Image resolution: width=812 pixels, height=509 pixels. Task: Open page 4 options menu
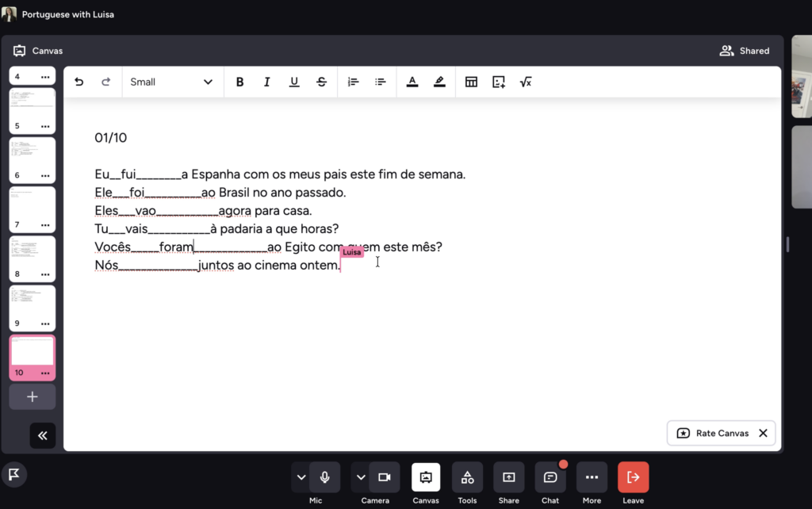(45, 77)
